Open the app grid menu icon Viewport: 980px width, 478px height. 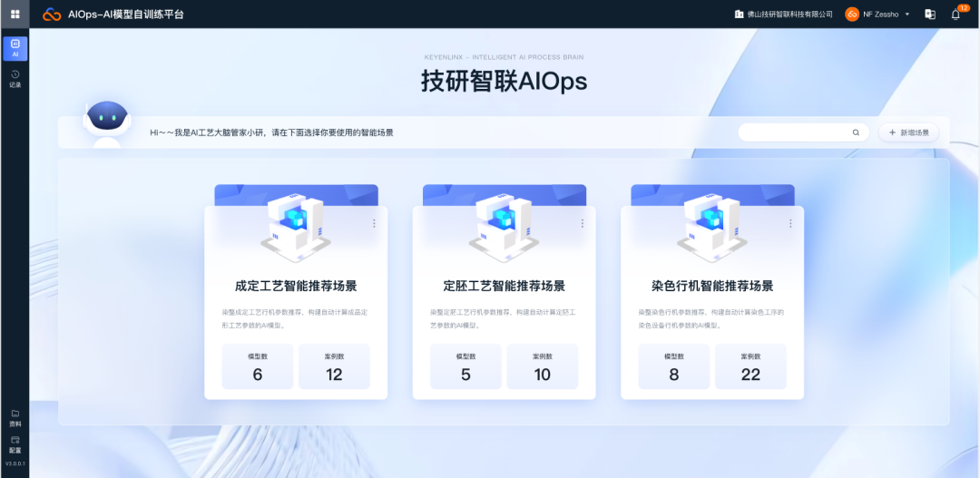(x=15, y=14)
